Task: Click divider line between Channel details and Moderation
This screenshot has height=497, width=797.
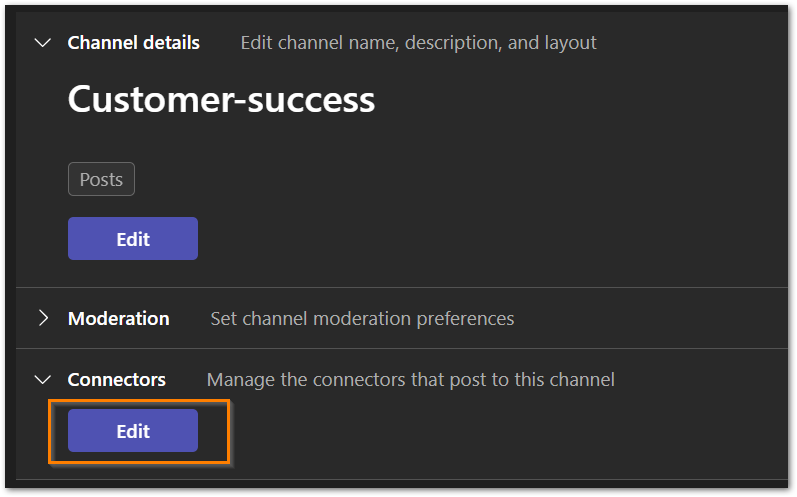Action: 400,288
